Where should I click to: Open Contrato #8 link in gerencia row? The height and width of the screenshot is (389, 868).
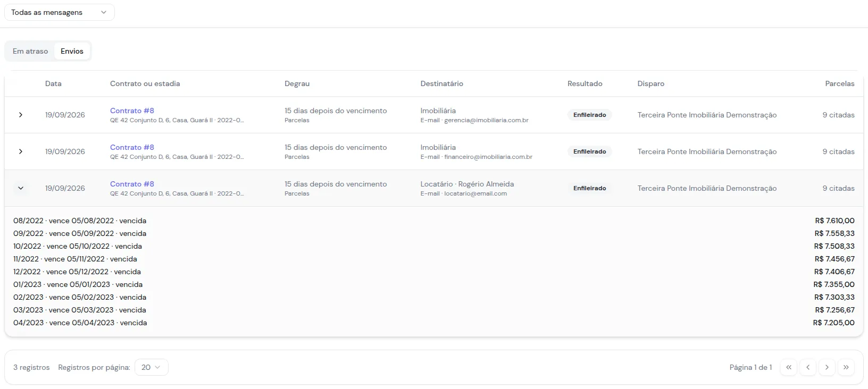(132, 111)
